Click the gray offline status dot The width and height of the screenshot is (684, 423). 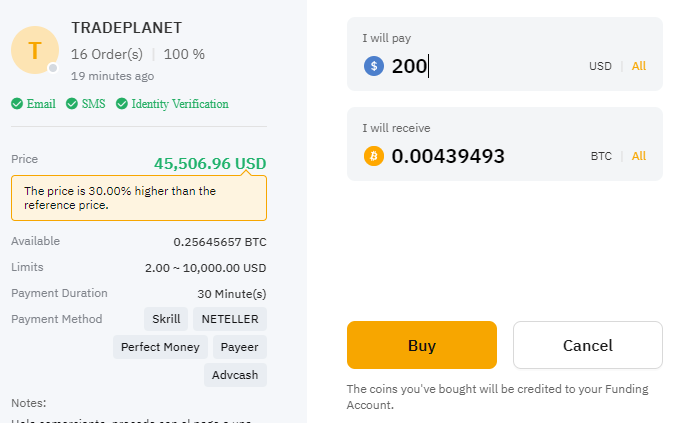pyautogui.click(x=53, y=68)
